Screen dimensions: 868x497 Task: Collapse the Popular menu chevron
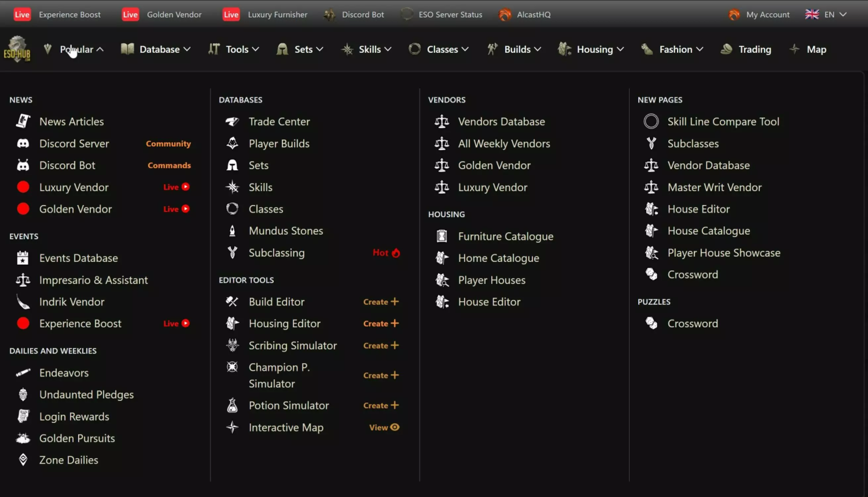pyautogui.click(x=100, y=49)
